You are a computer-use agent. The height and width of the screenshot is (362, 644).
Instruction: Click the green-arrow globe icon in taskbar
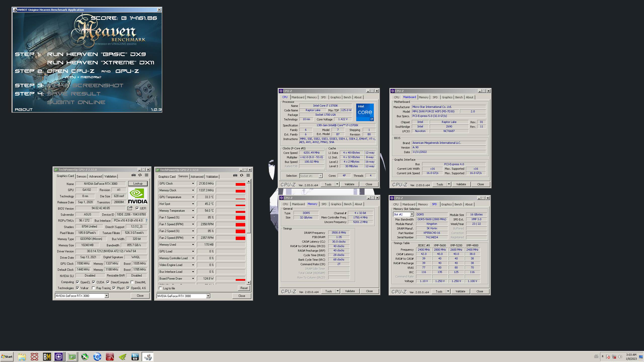coord(85,357)
